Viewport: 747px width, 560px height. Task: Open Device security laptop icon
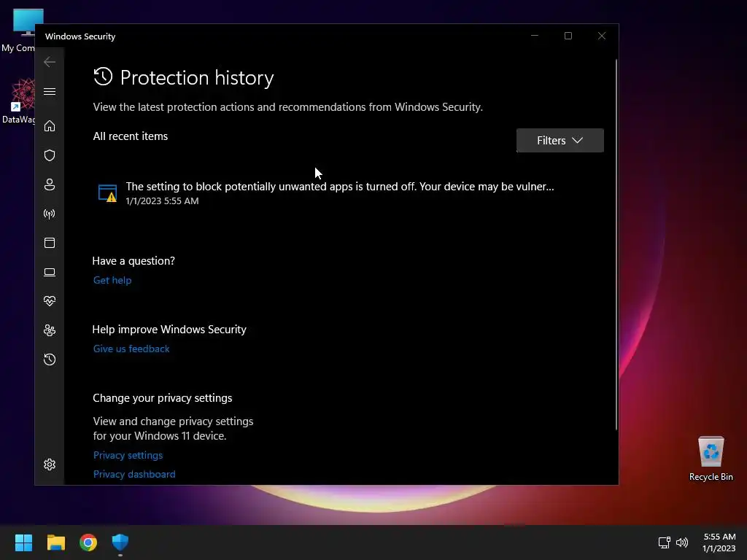[x=50, y=272]
